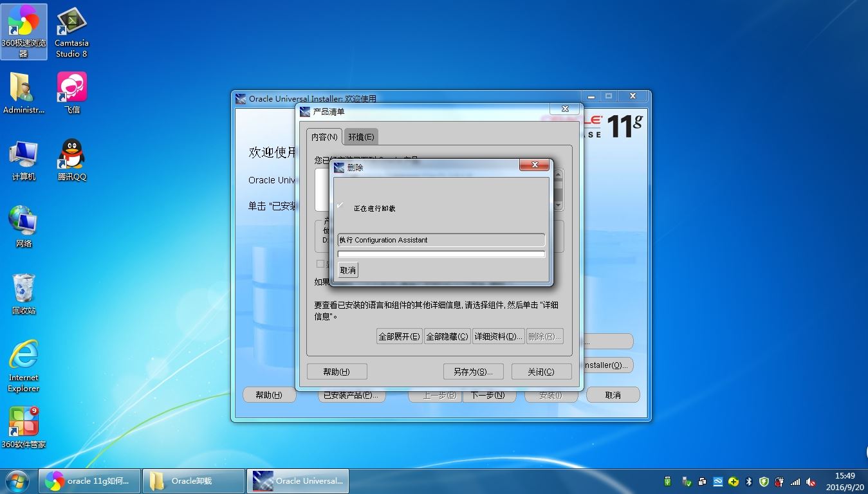Switch to the oracle 11g browser taskbar item
Screen dimensions: 868x494
click(90, 481)
